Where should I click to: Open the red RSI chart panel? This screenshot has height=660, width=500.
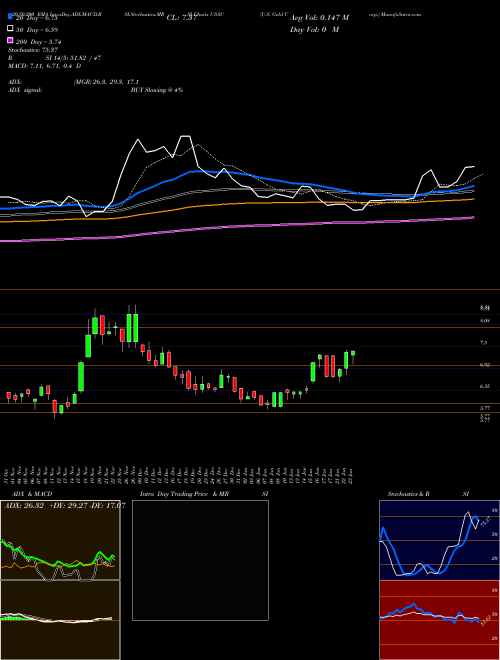click(x=439, y=620)
